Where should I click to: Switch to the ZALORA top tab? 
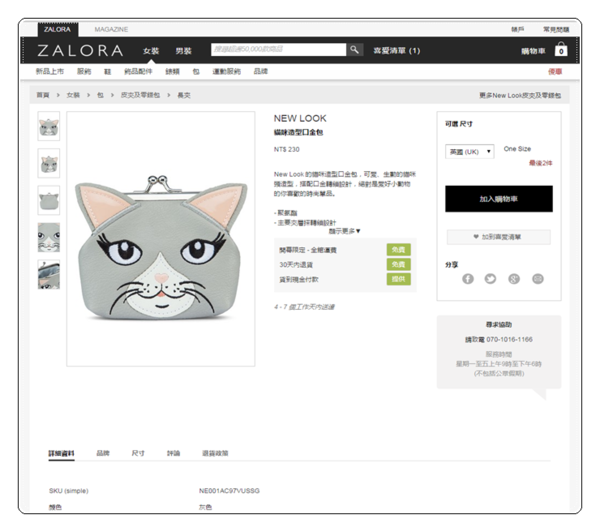(58, 29)
